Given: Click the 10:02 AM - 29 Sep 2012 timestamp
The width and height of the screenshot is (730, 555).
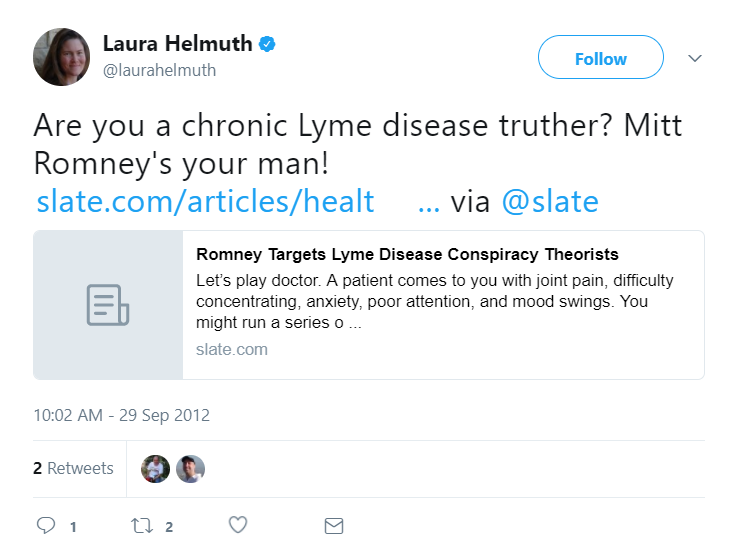Looking at the screenshot, I should [x=122, y=415].
